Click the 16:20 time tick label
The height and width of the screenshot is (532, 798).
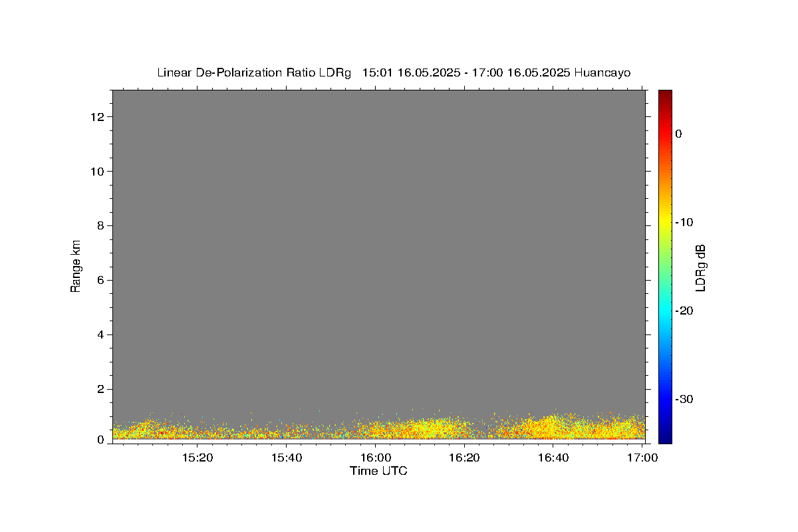click(464, 458)
